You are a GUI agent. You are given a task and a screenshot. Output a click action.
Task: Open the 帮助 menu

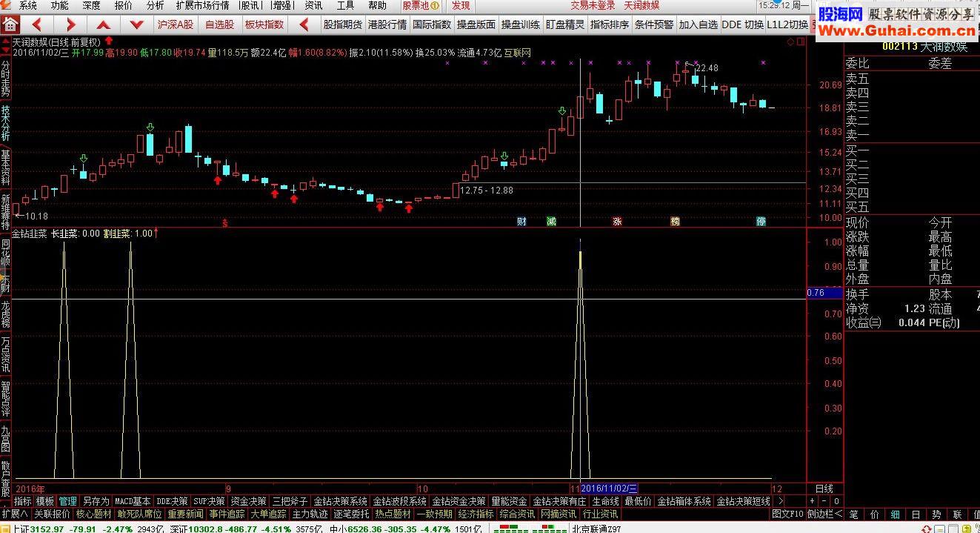(x=377, y=5)
